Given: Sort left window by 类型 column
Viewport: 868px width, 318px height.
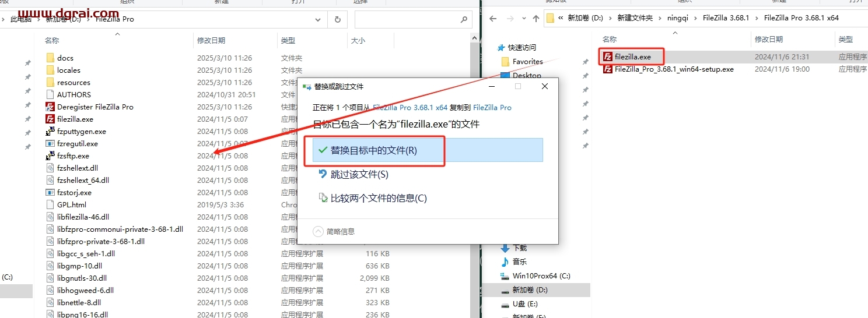Looking at the screenshot, I should point(288,41).
